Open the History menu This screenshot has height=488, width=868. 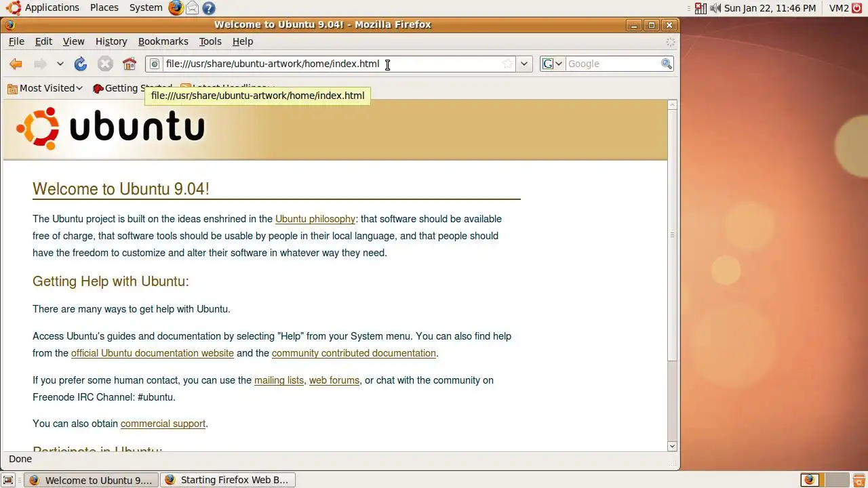[111, 41]
